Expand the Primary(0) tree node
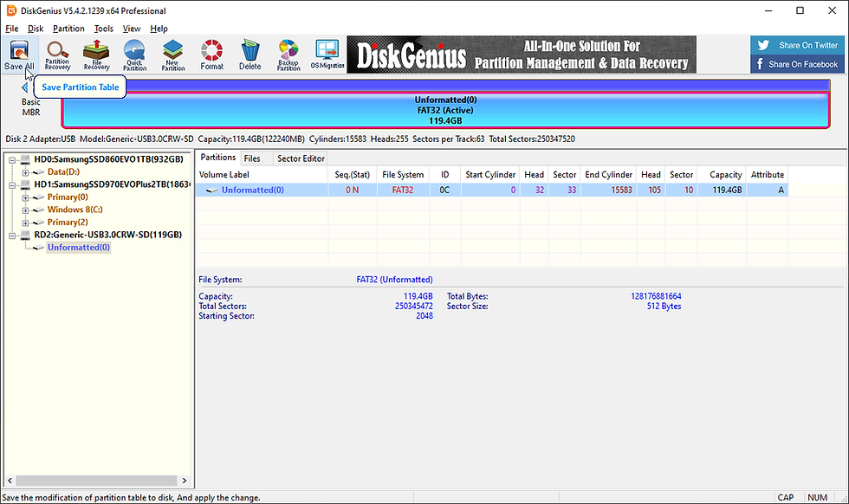849x504 pixels. [25, 197]
